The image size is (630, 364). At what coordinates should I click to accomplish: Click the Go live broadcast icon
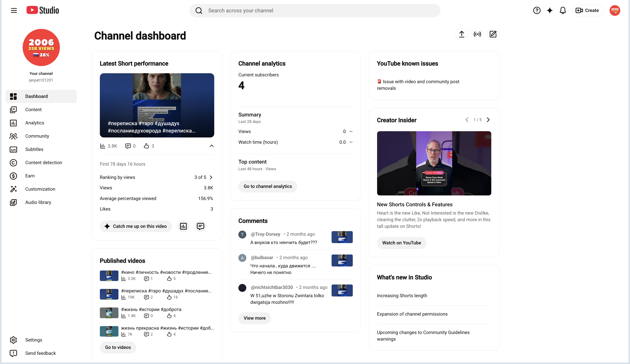[477, 34]
